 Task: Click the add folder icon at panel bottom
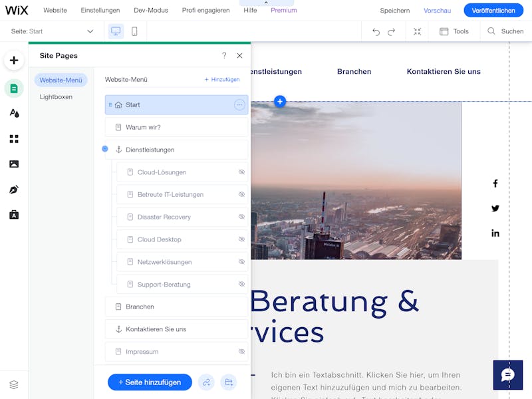point(229,382)
